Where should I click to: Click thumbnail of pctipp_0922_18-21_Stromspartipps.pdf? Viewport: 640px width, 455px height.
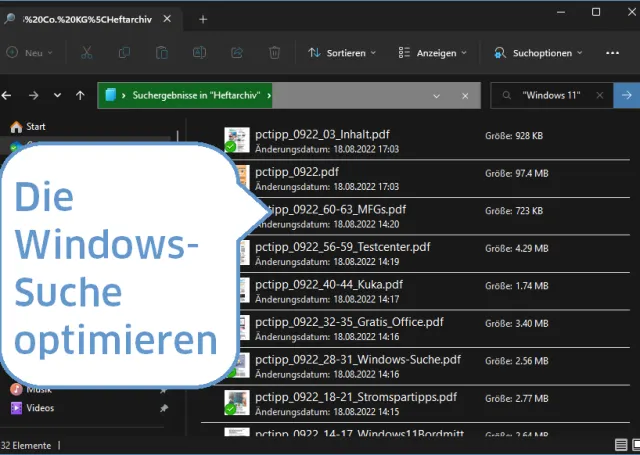(x=237, y=403)
